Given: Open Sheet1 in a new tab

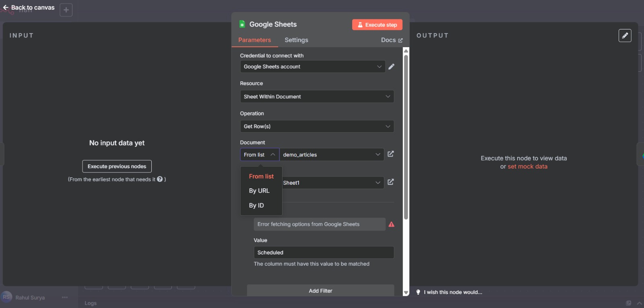Looking at the screenshot, I should tap(390, 182).
